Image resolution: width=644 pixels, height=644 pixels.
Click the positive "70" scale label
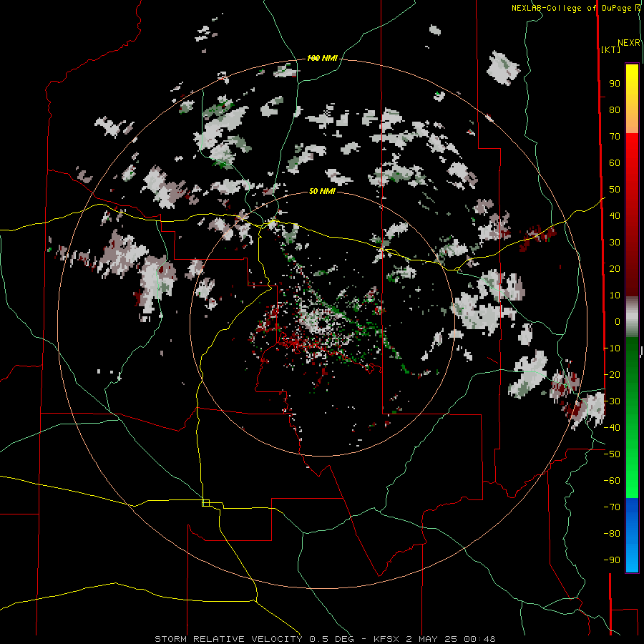pos(615,137)
